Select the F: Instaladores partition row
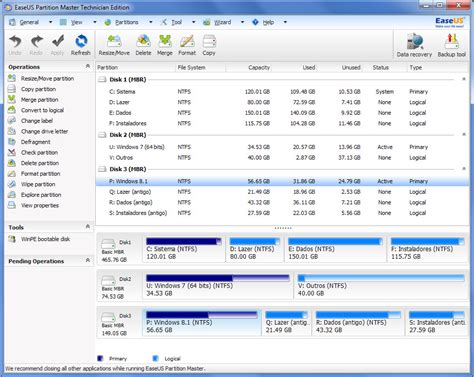 [x=282, y=123]
